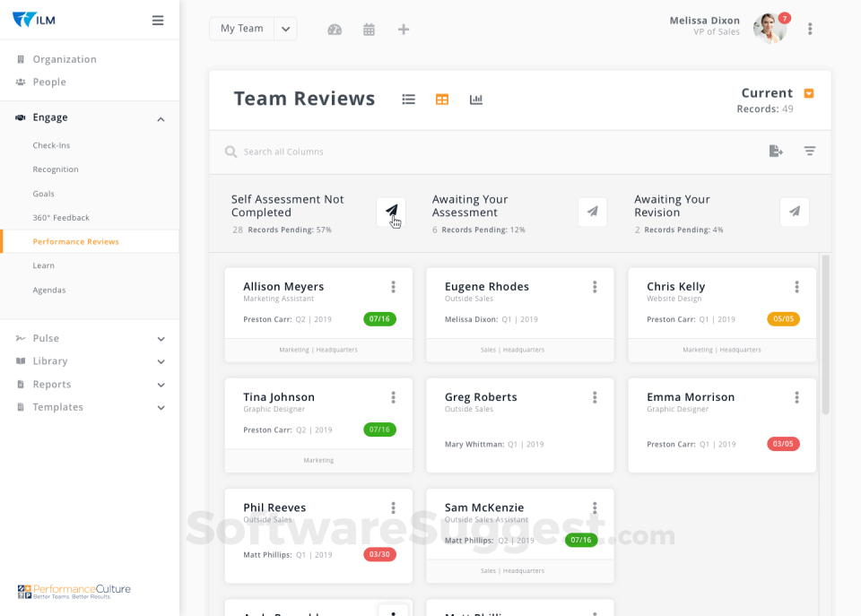Click '28 Records Pending: 57%' text
This screenshot has height=616, width=861.
(282, 230)
